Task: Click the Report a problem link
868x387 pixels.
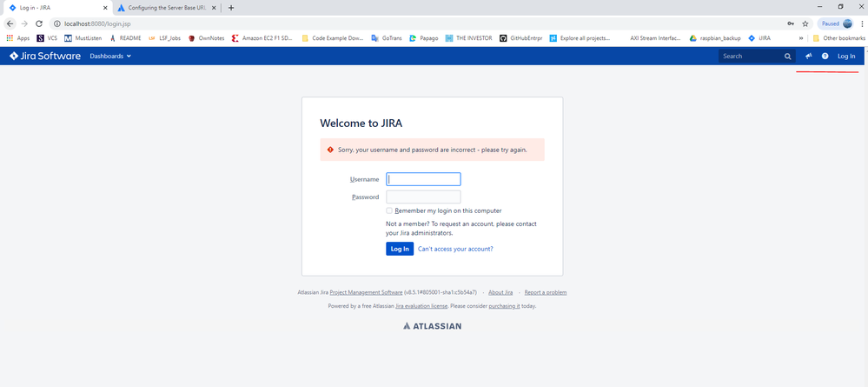Action: click(x=546, y=292)
